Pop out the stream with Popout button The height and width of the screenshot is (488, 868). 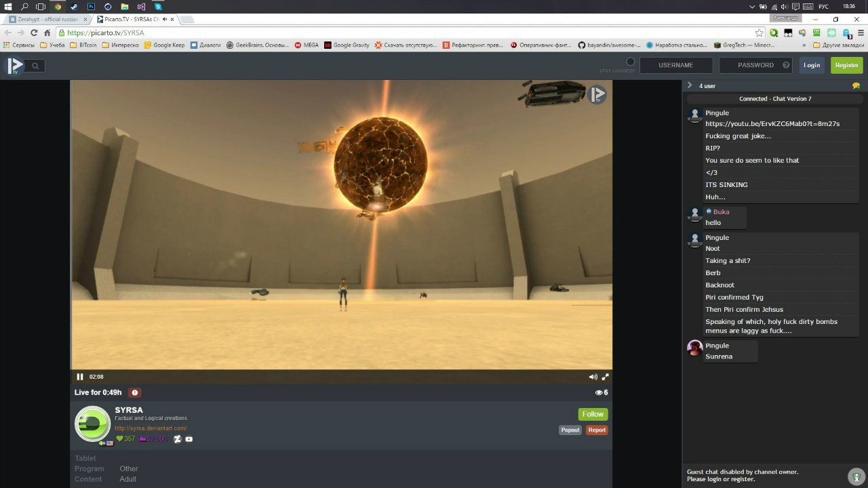point(570,430)
